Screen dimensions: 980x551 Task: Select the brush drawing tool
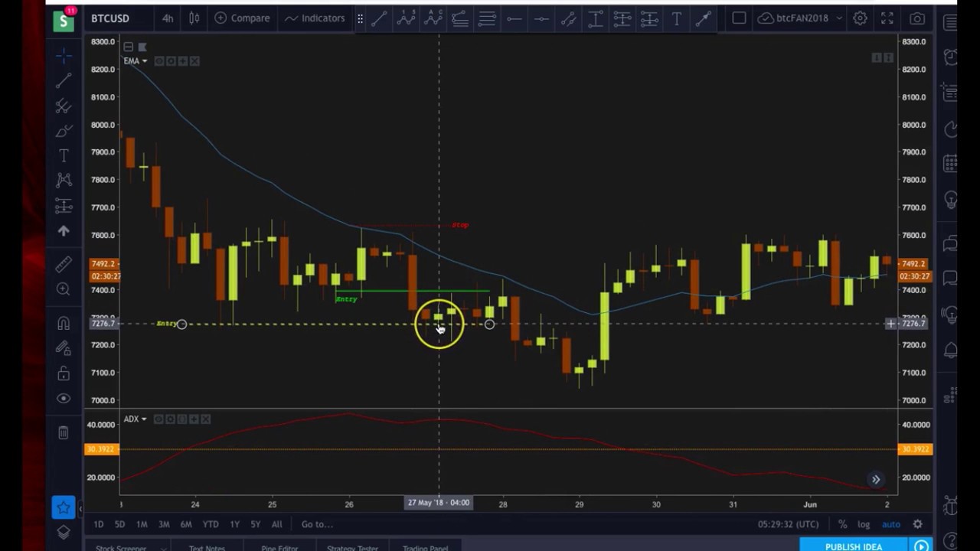click(x=64, y=131)
